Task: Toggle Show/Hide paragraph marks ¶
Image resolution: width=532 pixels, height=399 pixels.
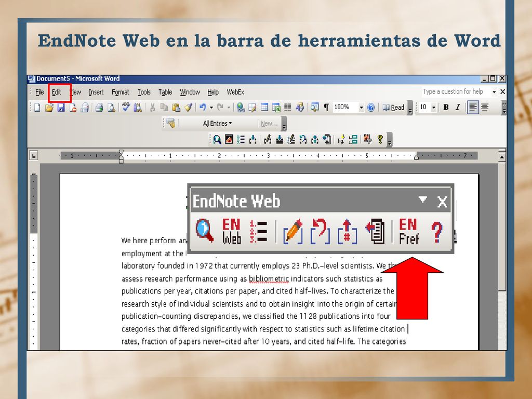Action: [326, 108]
